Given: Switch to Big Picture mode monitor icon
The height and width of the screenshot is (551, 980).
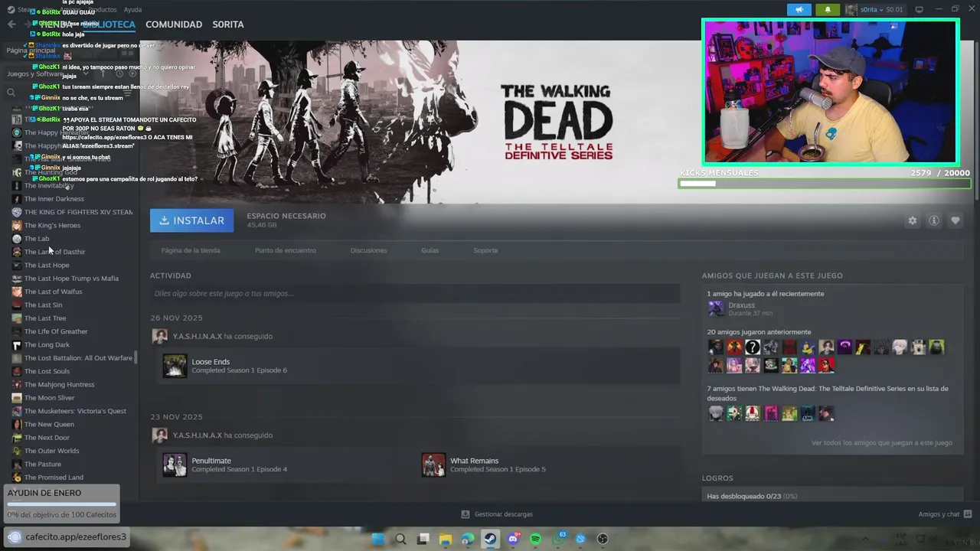Looking at the screenshot, I should coord(919,10).
